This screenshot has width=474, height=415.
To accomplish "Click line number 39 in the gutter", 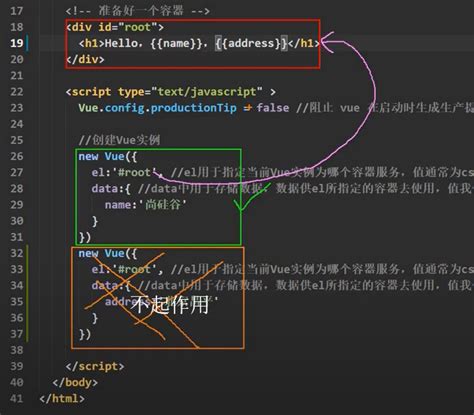I will click(17, 366).
